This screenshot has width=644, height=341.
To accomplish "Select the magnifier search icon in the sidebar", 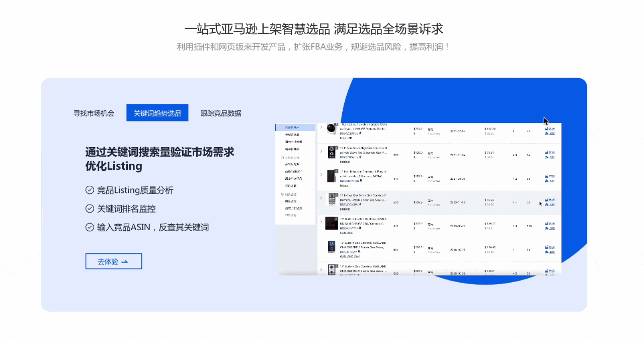I will (x=282, y=157).
